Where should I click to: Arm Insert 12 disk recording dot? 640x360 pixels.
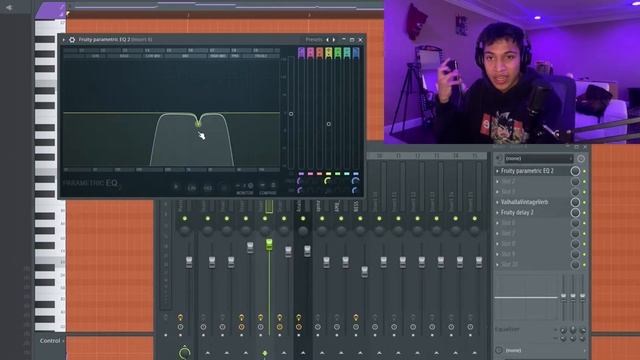[413, 335]
